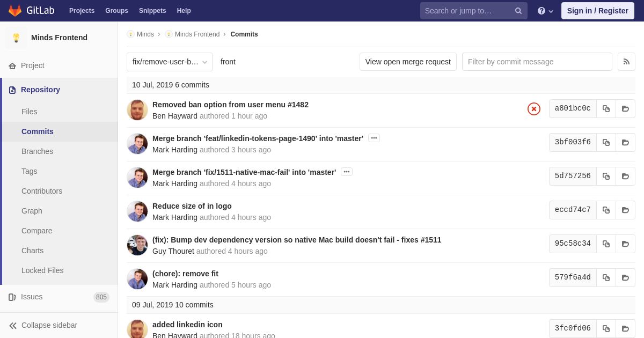This screenshot has width=644, height=338.
Task: Browse files at commit 5d757256
Action: click(625, 176)
